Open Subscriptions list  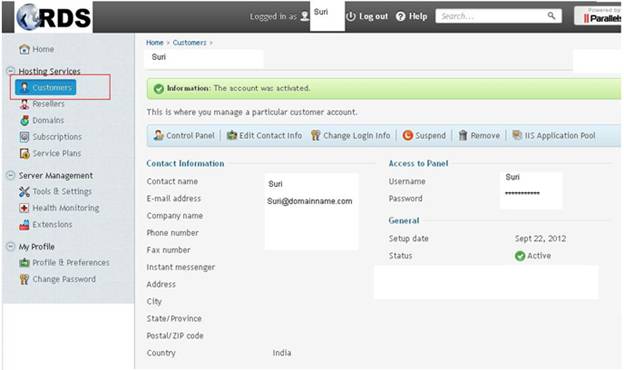pos(57,137)
